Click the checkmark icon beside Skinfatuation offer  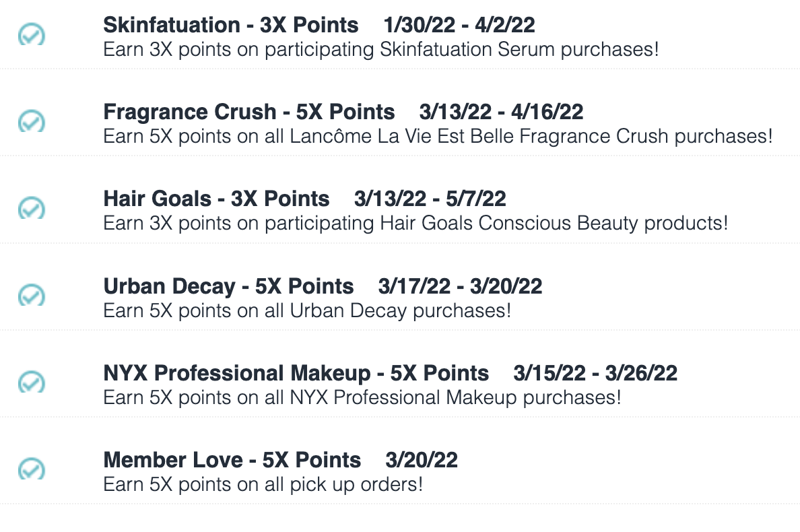point(32,35)
